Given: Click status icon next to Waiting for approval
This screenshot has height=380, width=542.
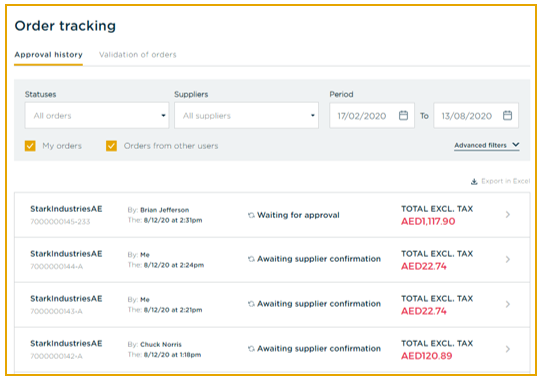Looking at the screenshot, I should coord(251,215).
